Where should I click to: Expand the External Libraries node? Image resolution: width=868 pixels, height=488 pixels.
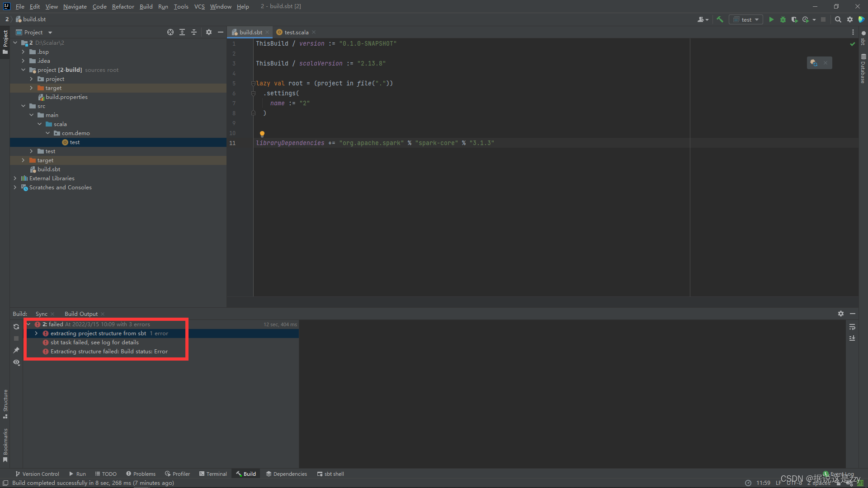15,178
